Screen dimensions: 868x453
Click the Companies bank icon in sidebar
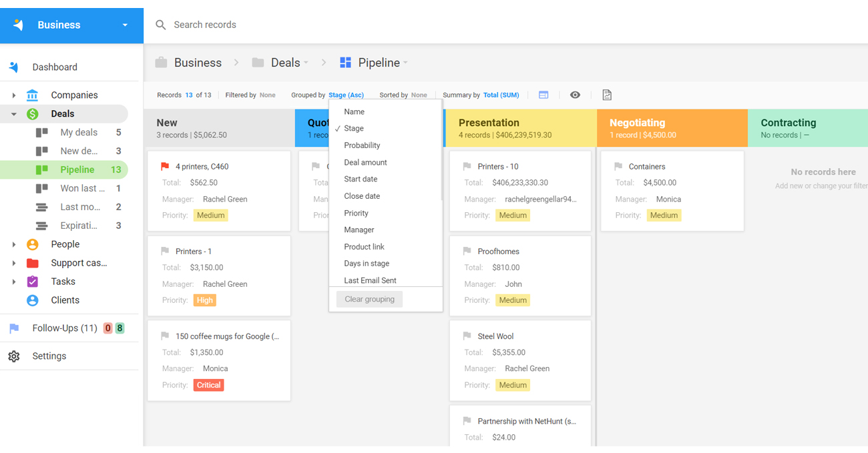pos(32,95)
